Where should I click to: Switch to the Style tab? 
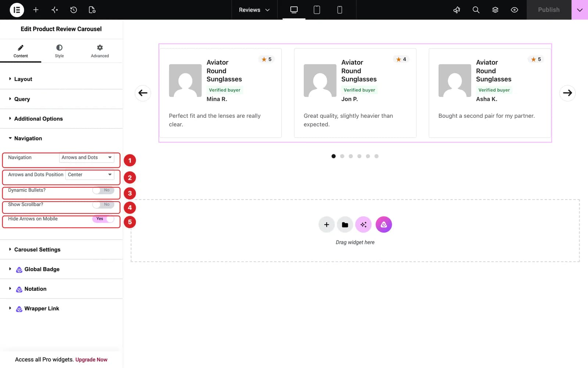coord(59,51)
